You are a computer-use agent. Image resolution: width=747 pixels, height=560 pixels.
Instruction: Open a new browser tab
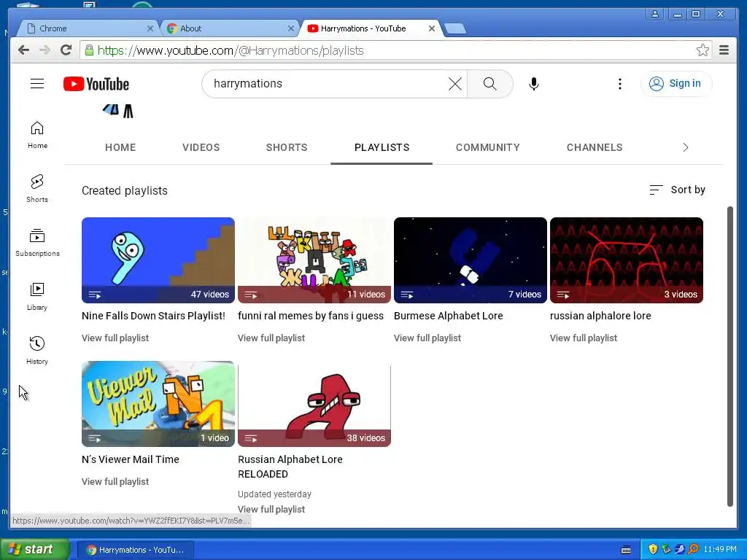click(x=455, y=28)
